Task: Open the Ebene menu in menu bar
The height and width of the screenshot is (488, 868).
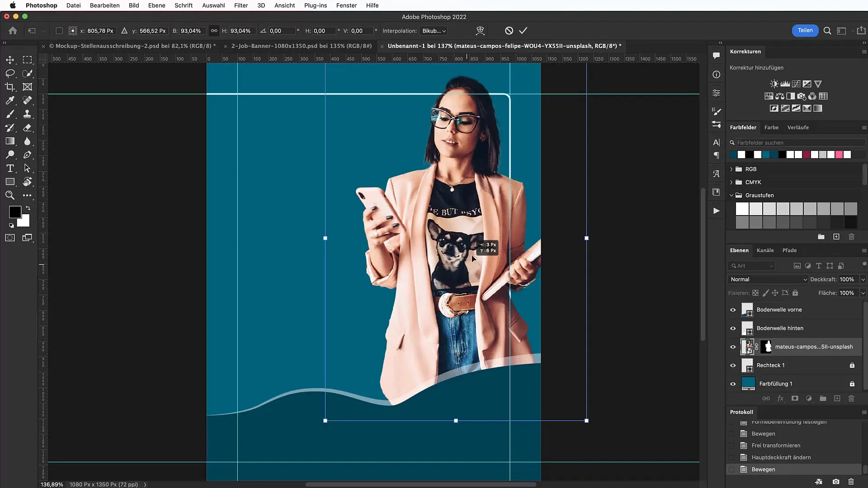Action: pyautogui.click(x=157, y=5)
